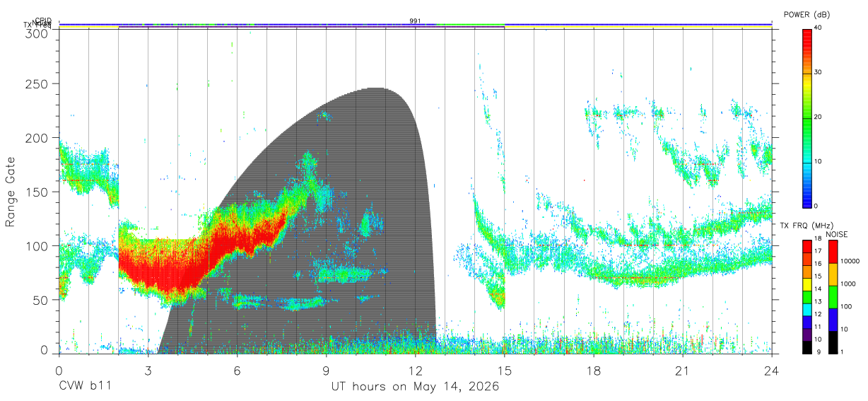Click the CPID label left of top strip

43,21
